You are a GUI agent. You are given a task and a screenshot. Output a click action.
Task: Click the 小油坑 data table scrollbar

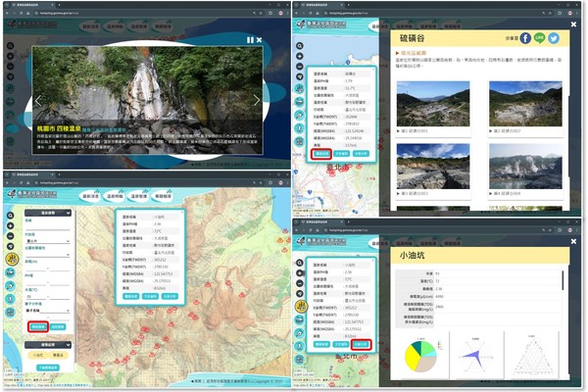click(563, 280)
